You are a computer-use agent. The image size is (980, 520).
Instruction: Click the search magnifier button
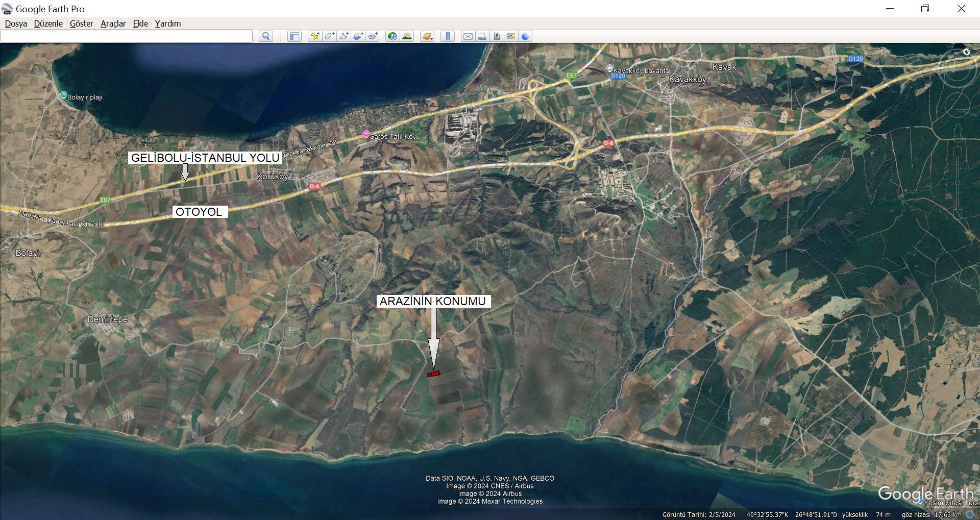click(266, 36)
